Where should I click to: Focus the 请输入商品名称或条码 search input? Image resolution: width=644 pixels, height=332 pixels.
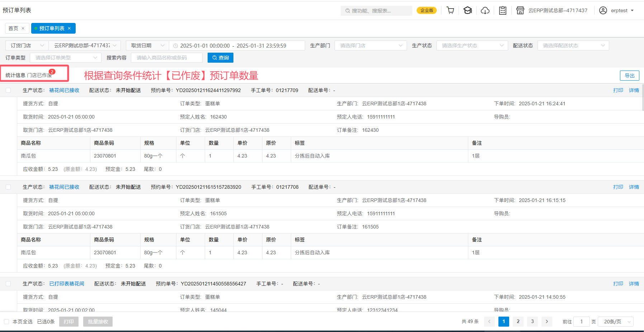pyautogui.click(x=167, y=58)
